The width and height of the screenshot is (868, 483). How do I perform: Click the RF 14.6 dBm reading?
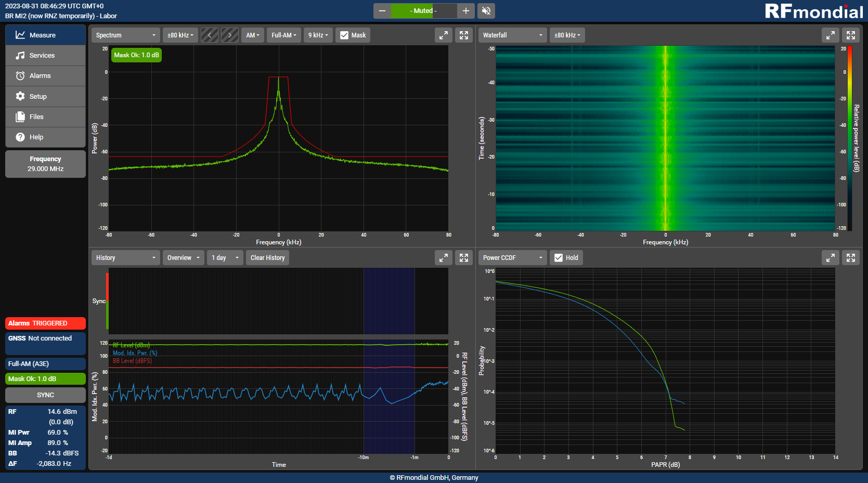[x=45, y=412]
